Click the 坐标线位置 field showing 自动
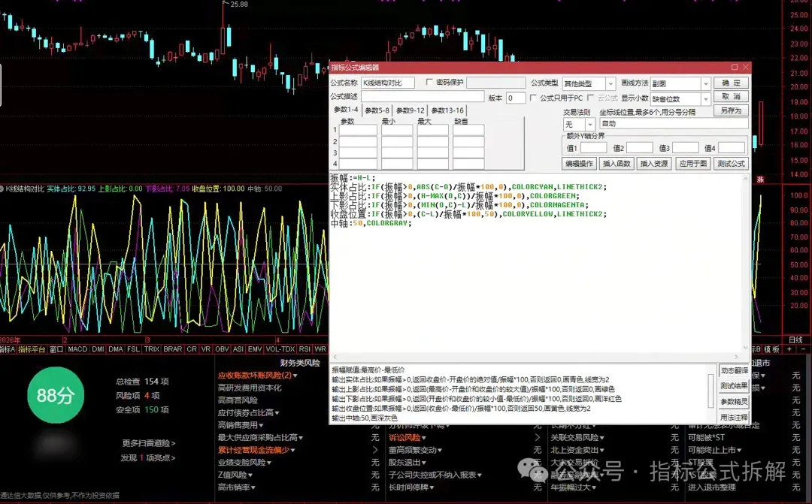Screen dimensions: 812x504 tap(674, 124)
